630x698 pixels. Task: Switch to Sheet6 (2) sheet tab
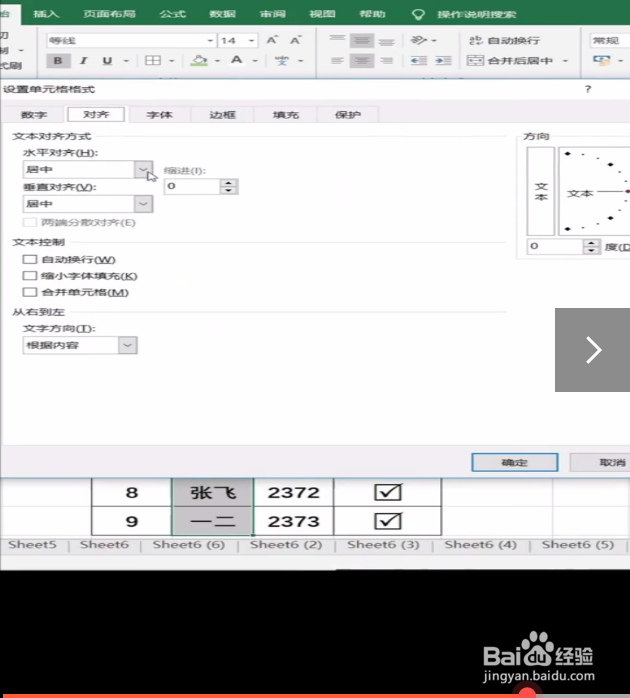[286, 544]
